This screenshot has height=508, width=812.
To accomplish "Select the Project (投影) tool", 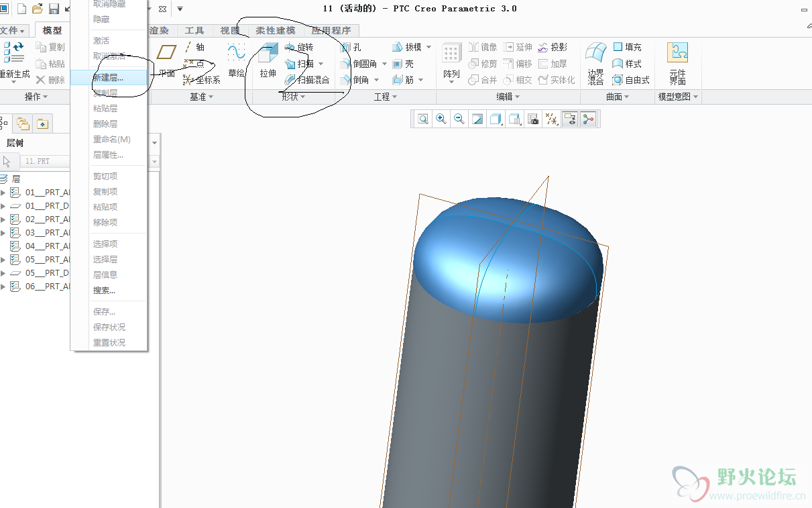I will click(x=553, y=47).
